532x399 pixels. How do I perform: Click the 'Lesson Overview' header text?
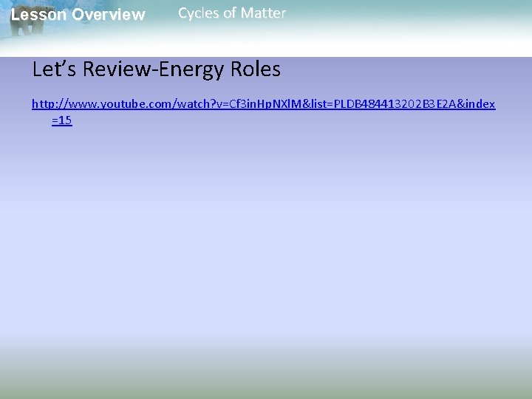point(78,15)
